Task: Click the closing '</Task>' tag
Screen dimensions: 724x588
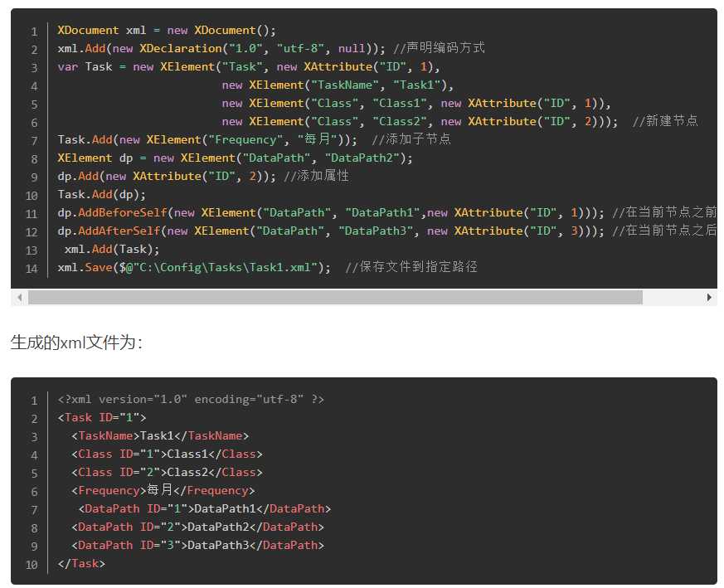Action: click(x=81, y=563)
